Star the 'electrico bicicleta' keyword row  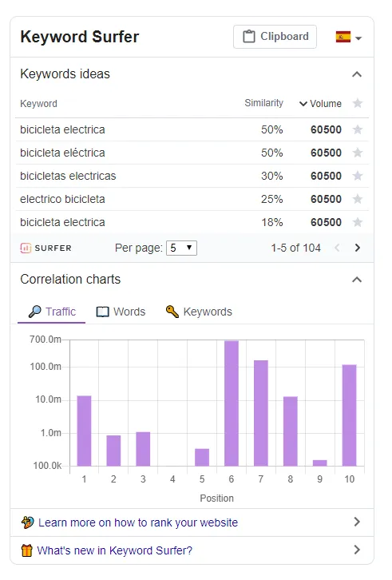tap(357, 199)
